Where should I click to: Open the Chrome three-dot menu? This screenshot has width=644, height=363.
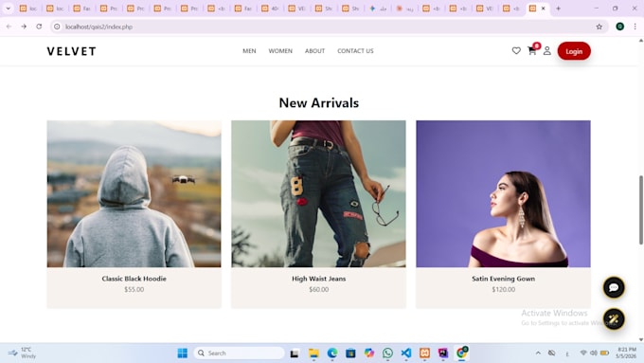(635, 27)
